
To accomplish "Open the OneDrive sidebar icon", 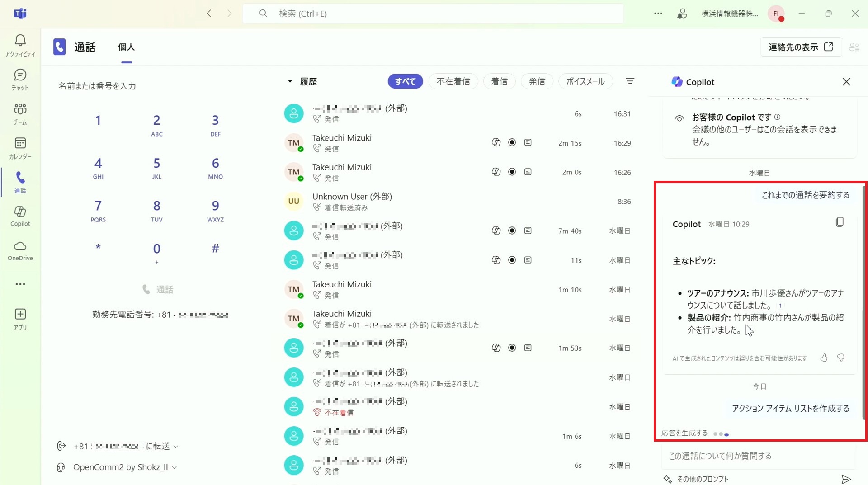I will pos(20,251).
